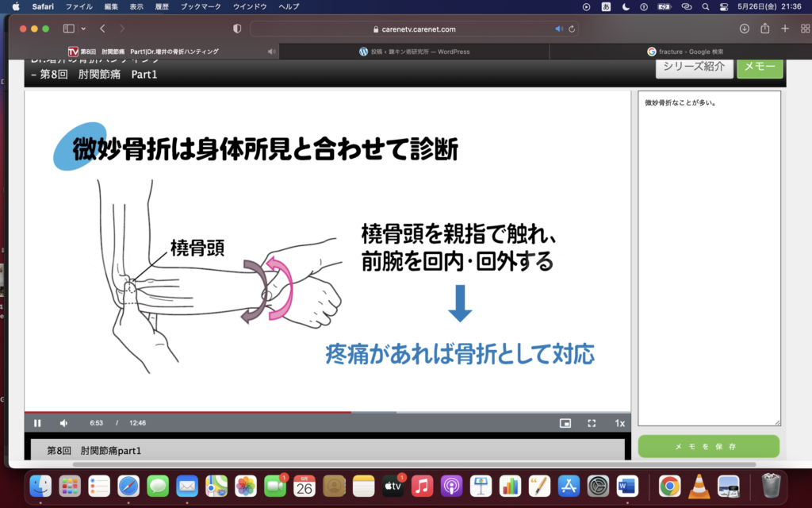Enter picture-in-picture mode for the video
Screen dimensions: 812x508
pyautogui.click(x=565, y=423)
